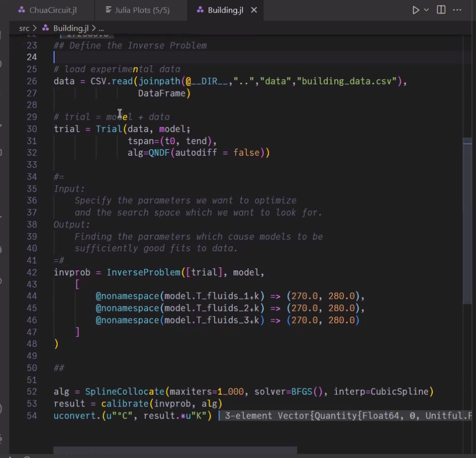The image size is (476, 458).
Task: Click the Julia icon in the breadcrumb
Action: tap(46, 28)
